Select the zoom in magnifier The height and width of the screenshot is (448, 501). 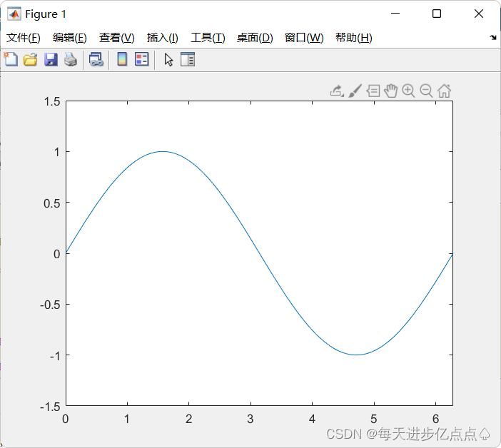408,91
